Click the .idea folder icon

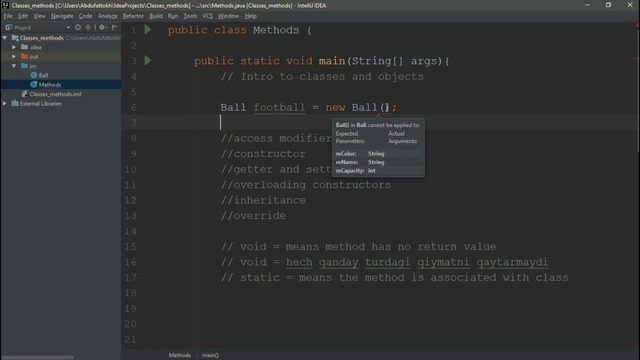(24, 47)
